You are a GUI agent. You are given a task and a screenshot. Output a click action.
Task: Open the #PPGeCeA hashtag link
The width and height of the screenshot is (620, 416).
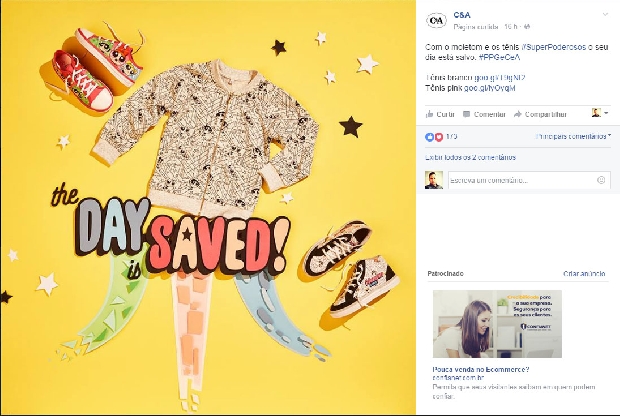click(499, 57)
